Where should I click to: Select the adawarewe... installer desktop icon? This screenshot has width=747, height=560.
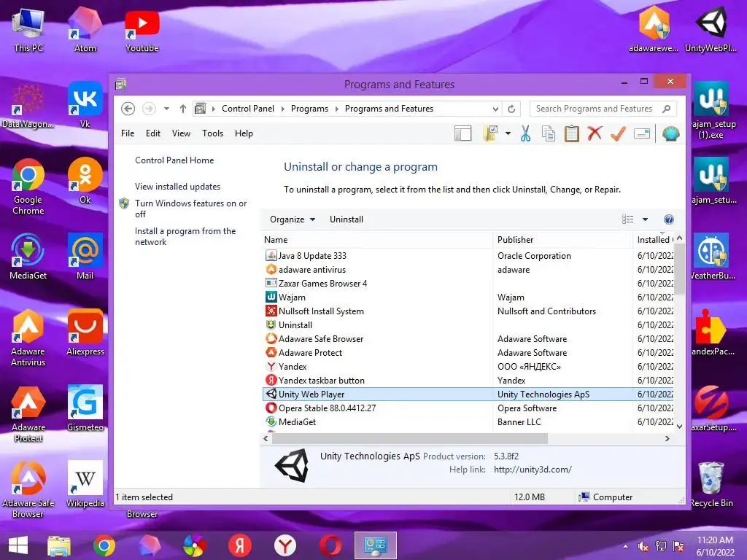(654, 29)
